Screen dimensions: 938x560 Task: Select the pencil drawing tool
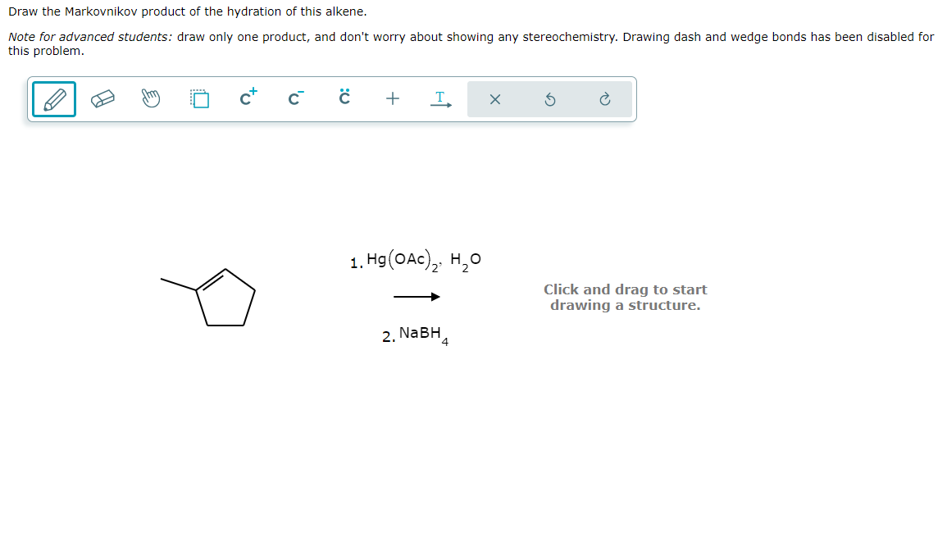(x=53, y=98)
